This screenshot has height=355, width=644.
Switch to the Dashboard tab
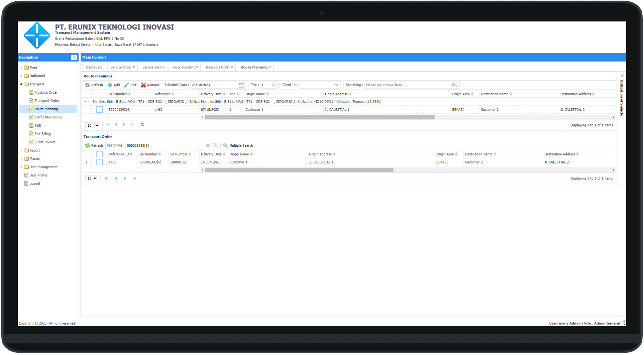coord(94,67)
